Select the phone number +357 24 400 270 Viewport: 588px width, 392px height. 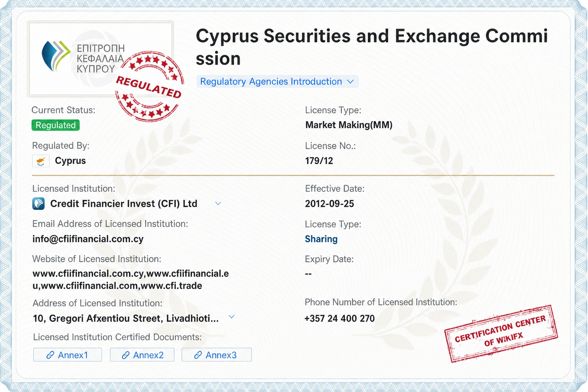340,318
